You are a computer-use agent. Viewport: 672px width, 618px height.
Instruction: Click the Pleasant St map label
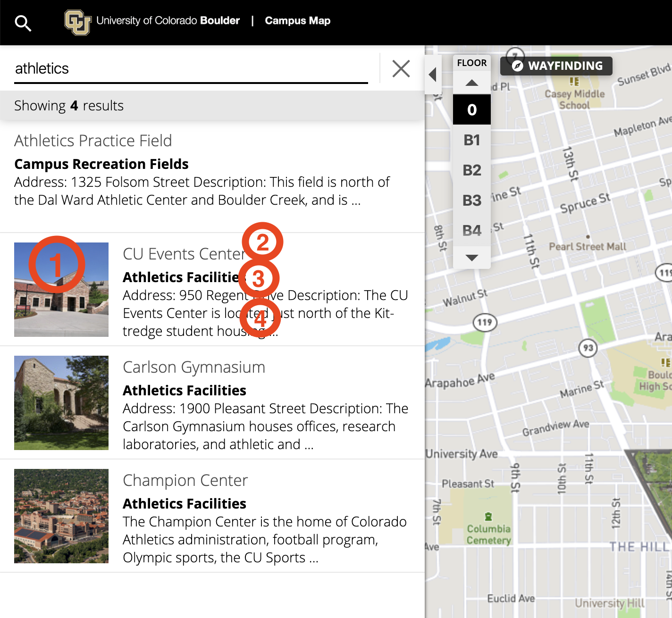pos(468,484)
